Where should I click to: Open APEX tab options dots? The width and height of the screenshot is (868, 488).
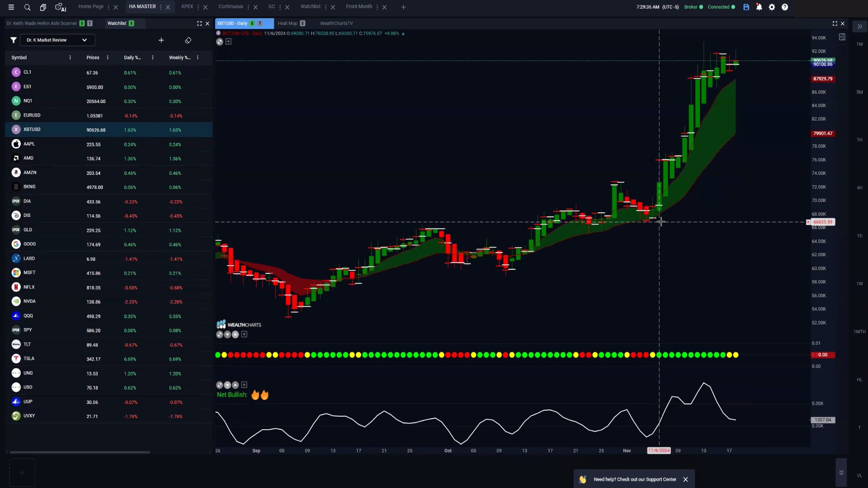(198, 7)
